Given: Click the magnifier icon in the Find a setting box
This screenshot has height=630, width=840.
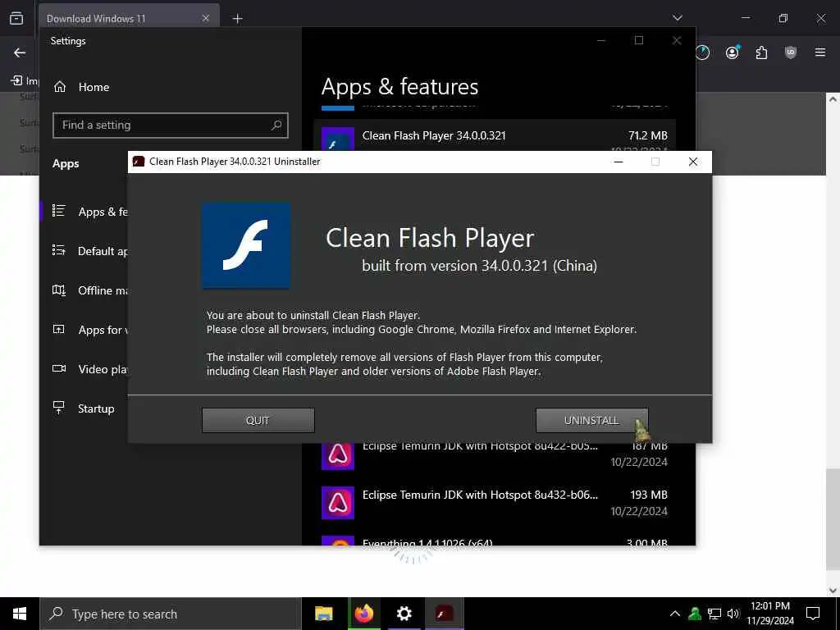Looking at the screenshot, I should coord(276,125).
